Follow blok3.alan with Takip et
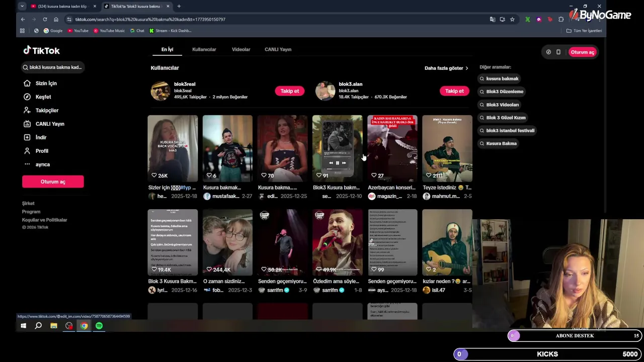Viewport: 644px width, 362px height. click(454, 91)
